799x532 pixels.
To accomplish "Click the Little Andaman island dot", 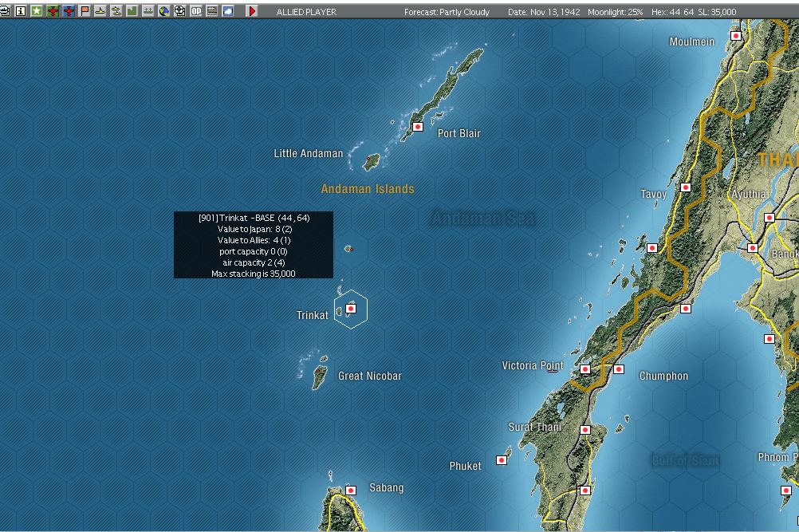I will [369, 159].
